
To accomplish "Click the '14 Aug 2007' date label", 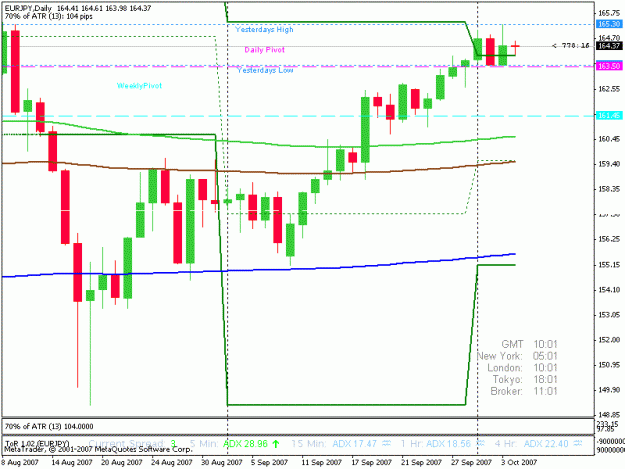I will pos(72,462).
